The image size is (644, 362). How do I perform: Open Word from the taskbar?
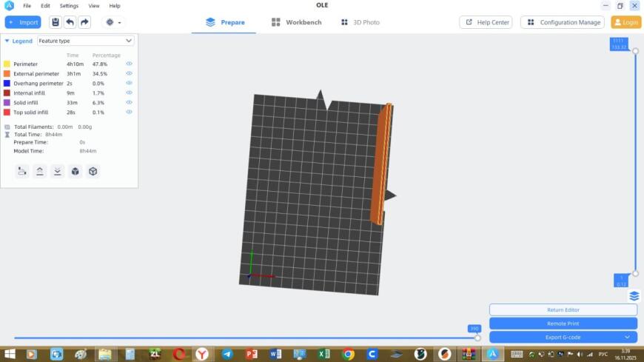(275, 354)
